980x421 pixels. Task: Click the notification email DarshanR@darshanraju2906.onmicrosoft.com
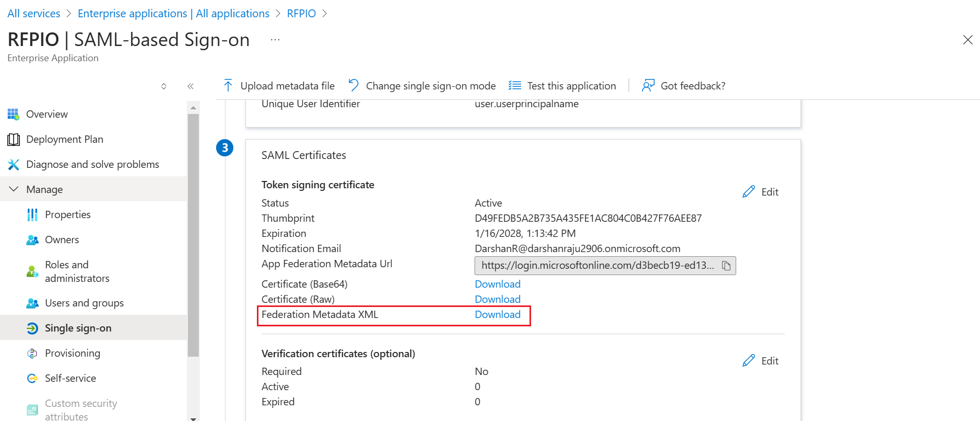pyautogui.click(x=578, y=248)
